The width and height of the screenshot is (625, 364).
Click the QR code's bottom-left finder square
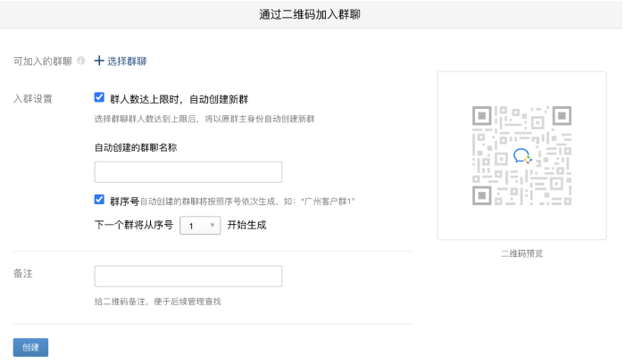[483, 194]
